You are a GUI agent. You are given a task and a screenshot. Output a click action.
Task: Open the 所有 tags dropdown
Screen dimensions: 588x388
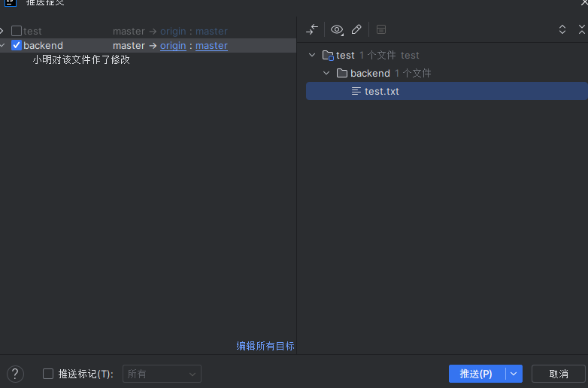pyautogui.click(x=162, y=374)
